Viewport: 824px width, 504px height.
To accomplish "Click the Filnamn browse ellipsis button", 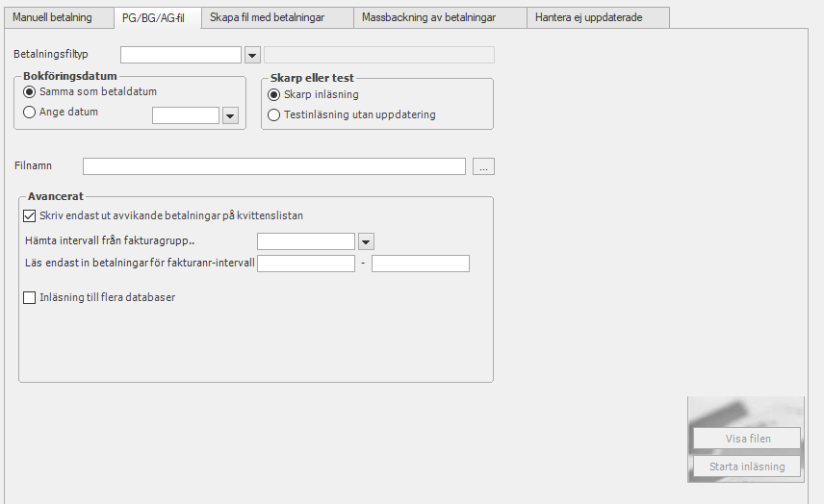I will click(483, 166).
